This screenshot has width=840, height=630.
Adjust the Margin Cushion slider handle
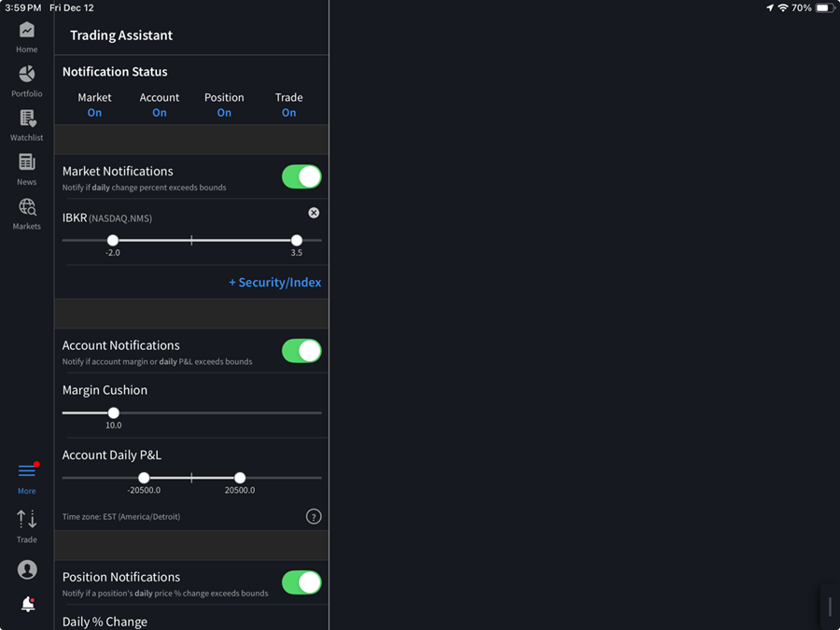[x=113, y=413]
